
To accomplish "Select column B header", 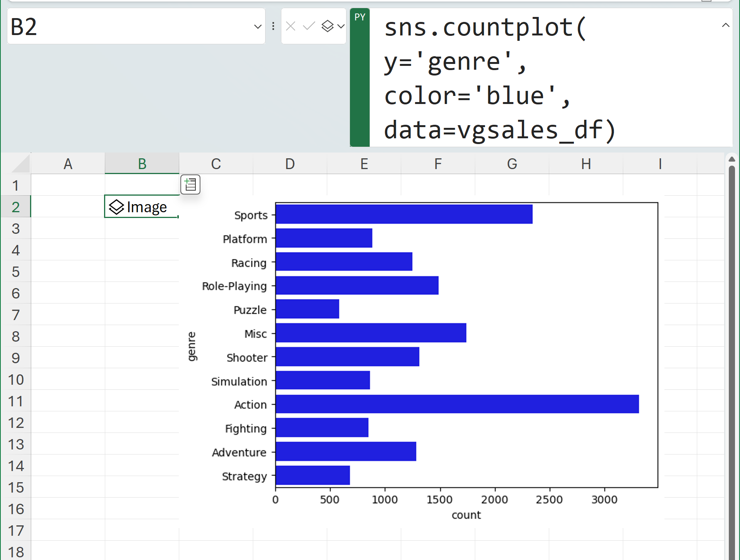I will click(x=142, y=164).
